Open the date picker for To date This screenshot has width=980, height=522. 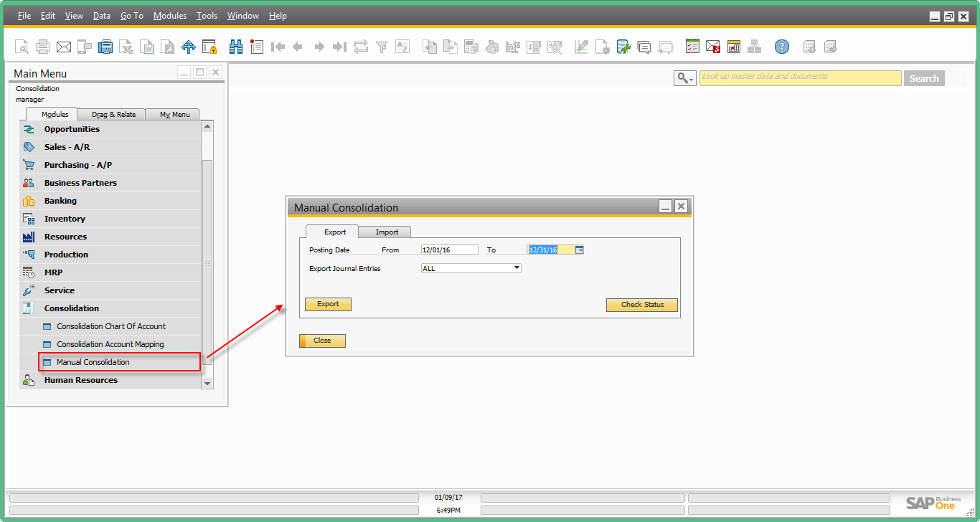[x=580, y=250]
